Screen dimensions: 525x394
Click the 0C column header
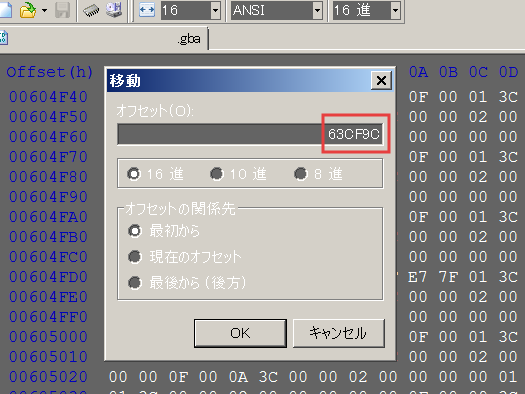pyautogui.click(x=478, y=72)
